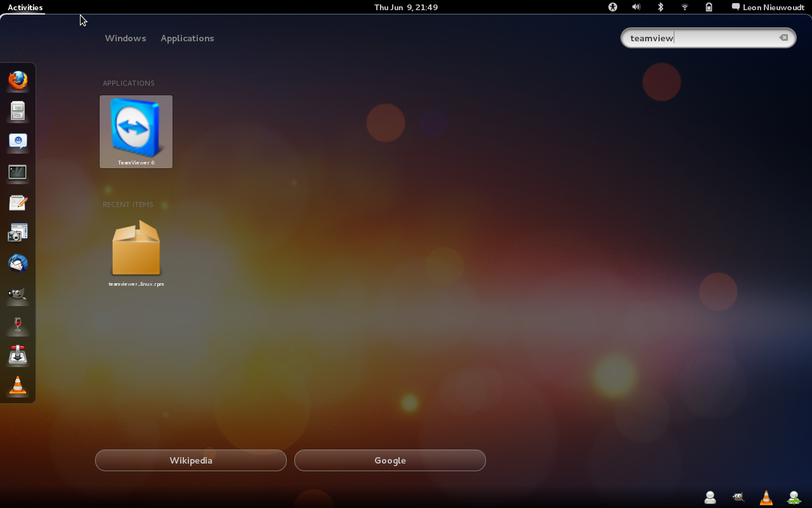Open the Bluetooth indicator menu
The width and height of the screenshot is (812, 508).
[x=660, y=7]
